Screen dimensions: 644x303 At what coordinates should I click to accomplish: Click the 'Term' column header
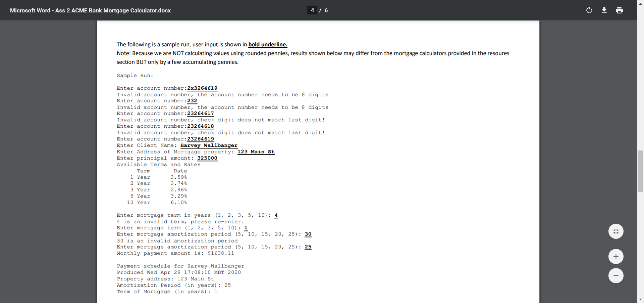144,171
